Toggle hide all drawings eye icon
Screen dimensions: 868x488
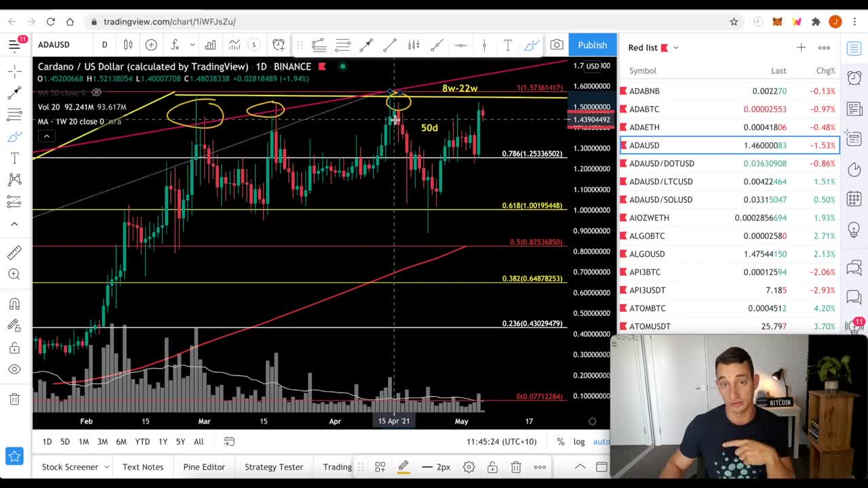[14, 369]
